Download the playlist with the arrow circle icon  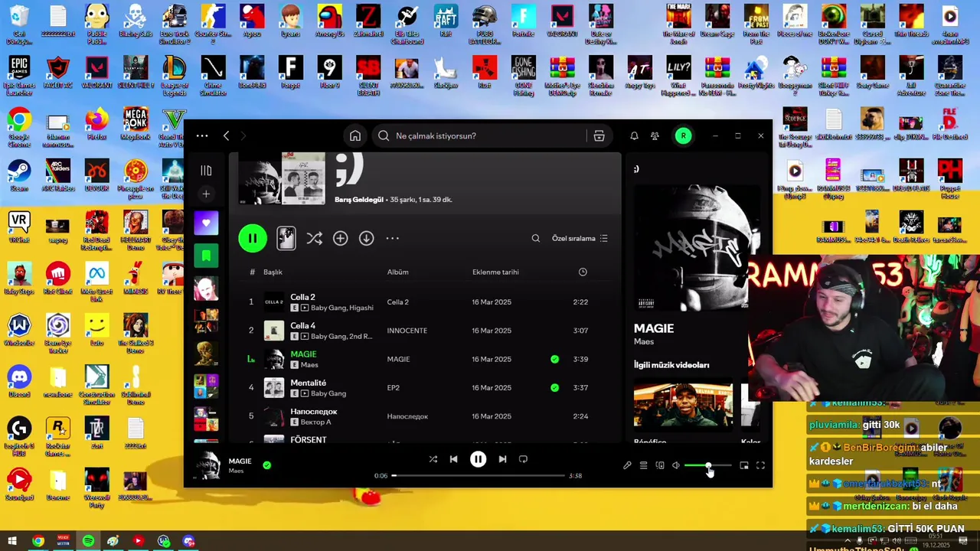[366, 239]
